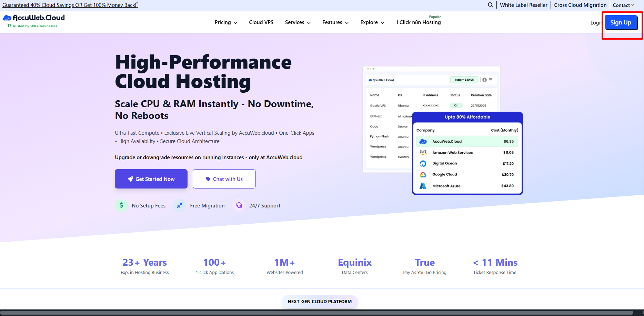
Task: Click the search magnifier icon
Action: tap(490, 5)
